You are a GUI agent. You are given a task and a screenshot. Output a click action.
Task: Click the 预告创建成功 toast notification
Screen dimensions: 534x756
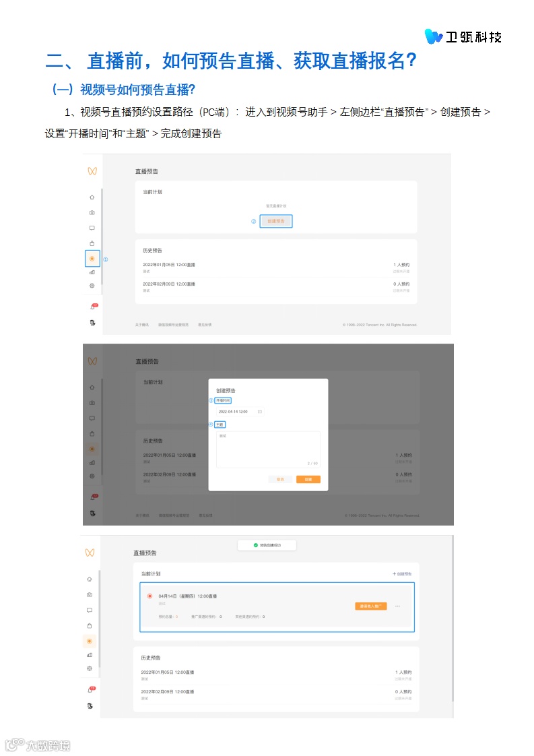[x=267, y=545]
